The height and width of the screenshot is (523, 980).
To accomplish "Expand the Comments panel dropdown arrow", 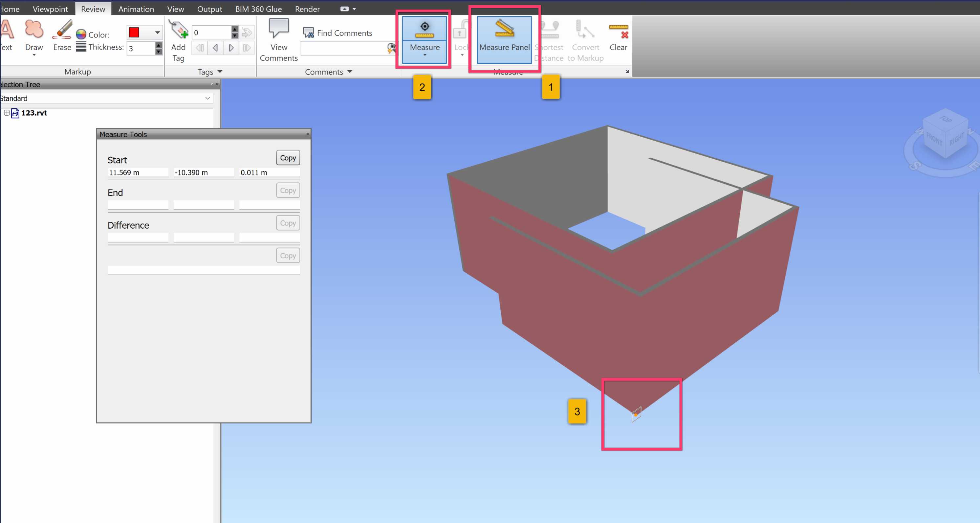I will pyautogui.click(x=350, y=72).
